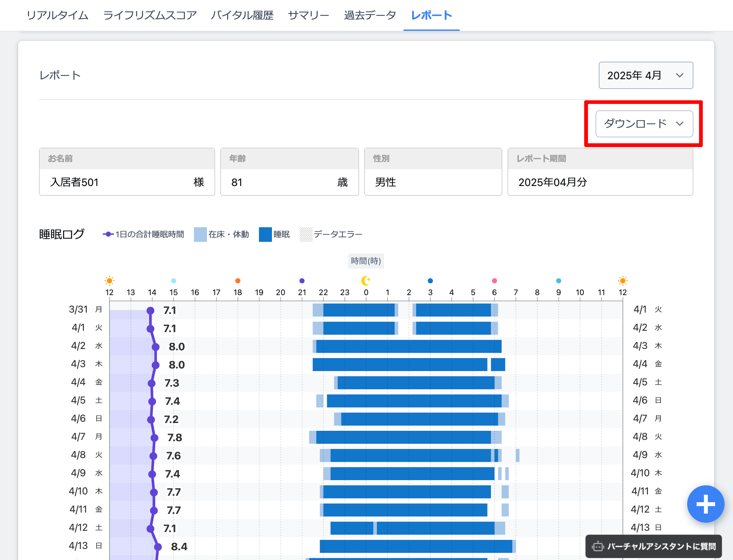
Task: Open the 2025年 4月 month dropdown
Action: click(646, 75)
